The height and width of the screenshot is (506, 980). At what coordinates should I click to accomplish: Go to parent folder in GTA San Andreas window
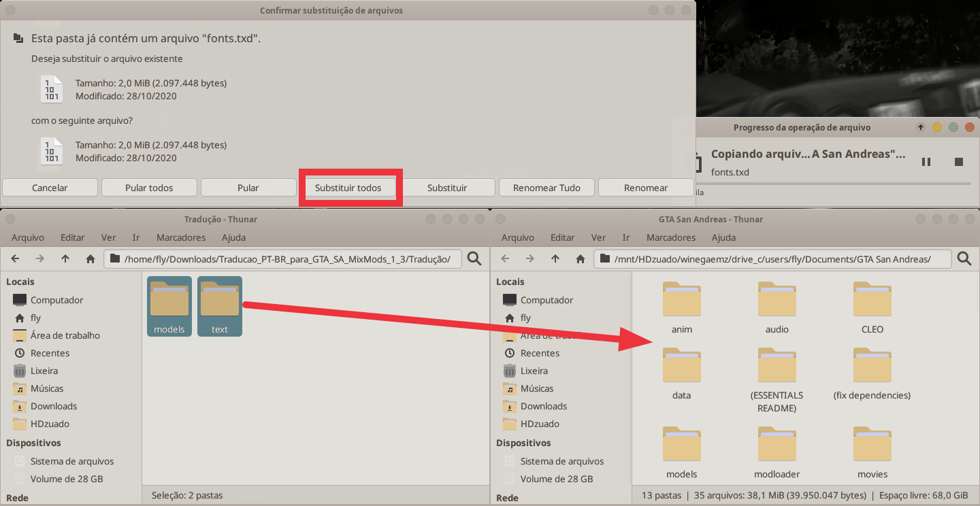(x=555, y=258)
